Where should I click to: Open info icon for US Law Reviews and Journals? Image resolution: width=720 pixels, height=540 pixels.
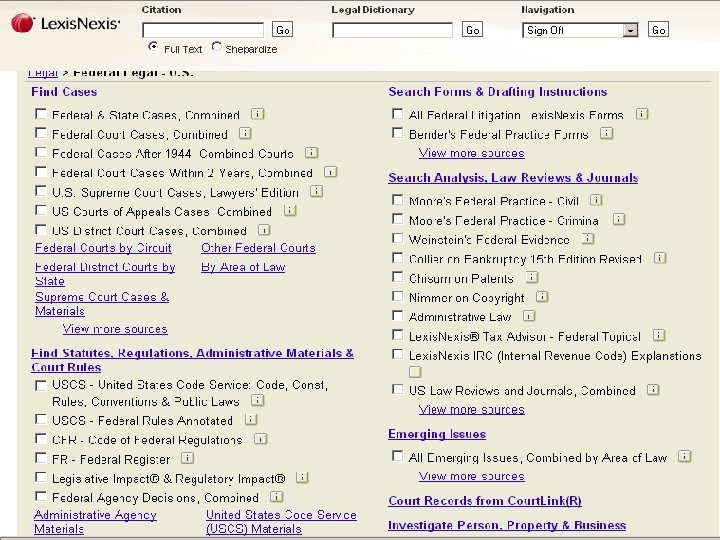pos(653,390)
